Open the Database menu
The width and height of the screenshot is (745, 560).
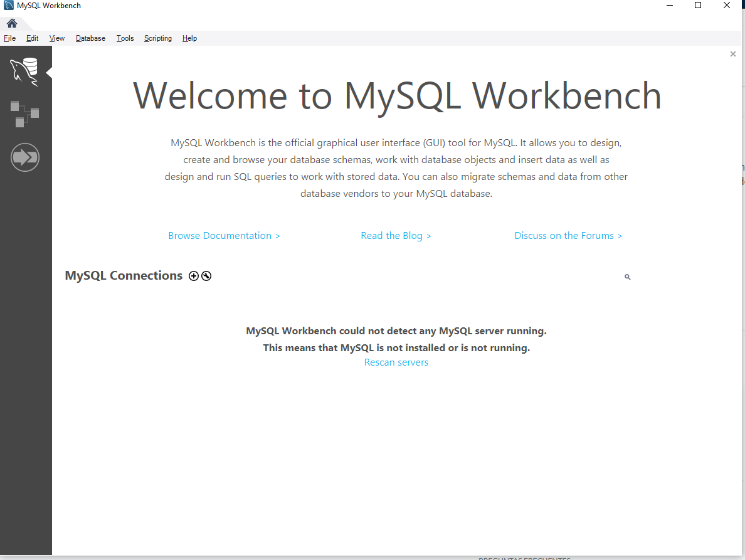90,38
